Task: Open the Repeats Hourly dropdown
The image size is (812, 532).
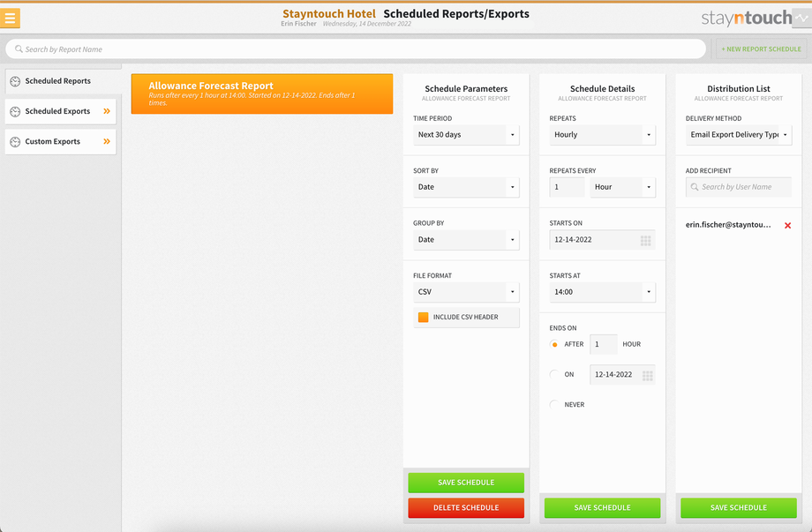Action: tap(602, 135)
